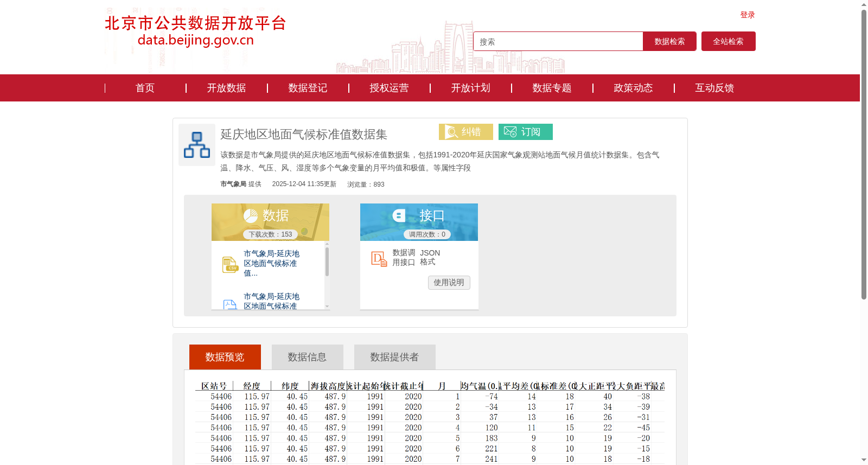
Task: Open 数据专题 navigation item
Action: click(x=552, y=88)
